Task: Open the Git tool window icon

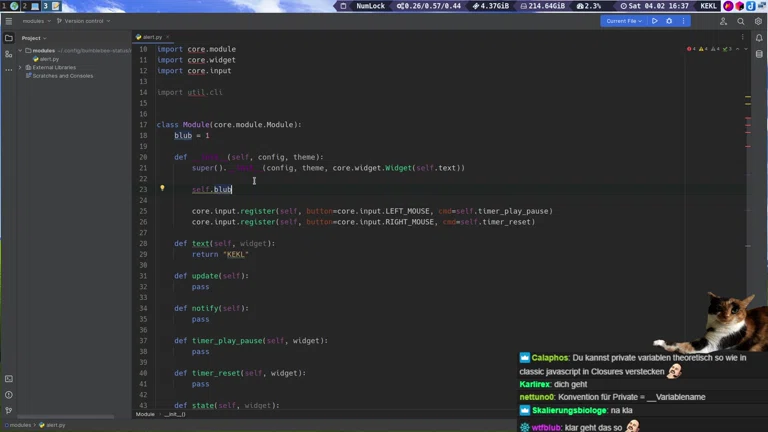Action: pyautogui.click(x=9, y=410)
